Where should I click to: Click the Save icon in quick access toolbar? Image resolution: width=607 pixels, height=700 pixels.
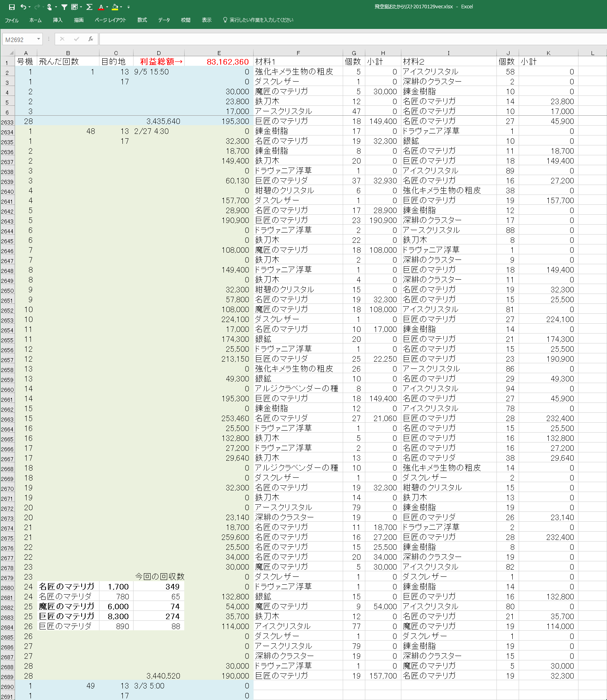pos(12,7)
